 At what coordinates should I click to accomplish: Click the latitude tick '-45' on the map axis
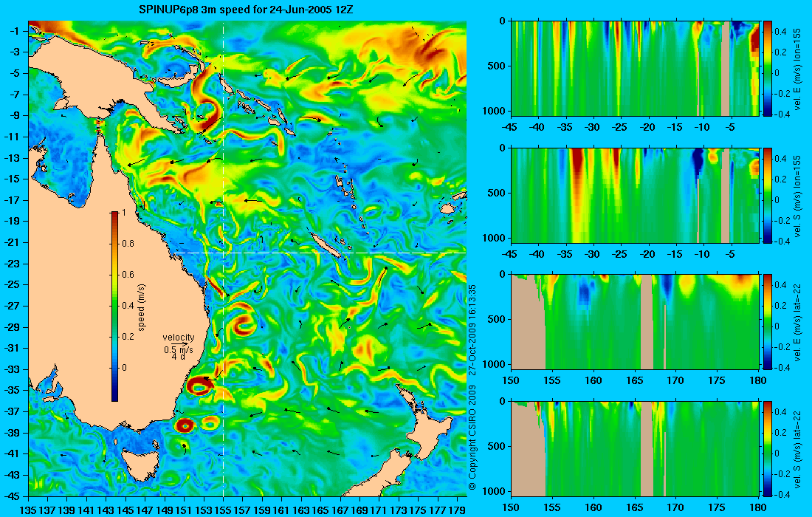click(x=12, y=496)
